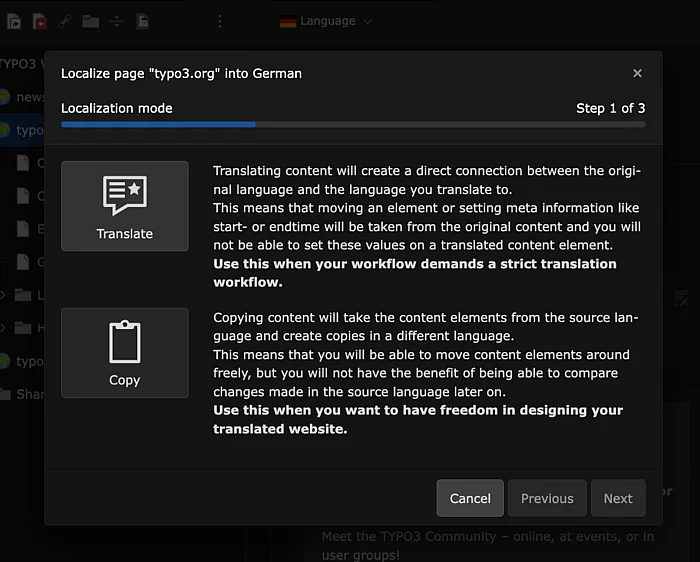Click the blue localization progress bar
The image size is (700, 562).
pyautogui.click(x=158, y=125)
